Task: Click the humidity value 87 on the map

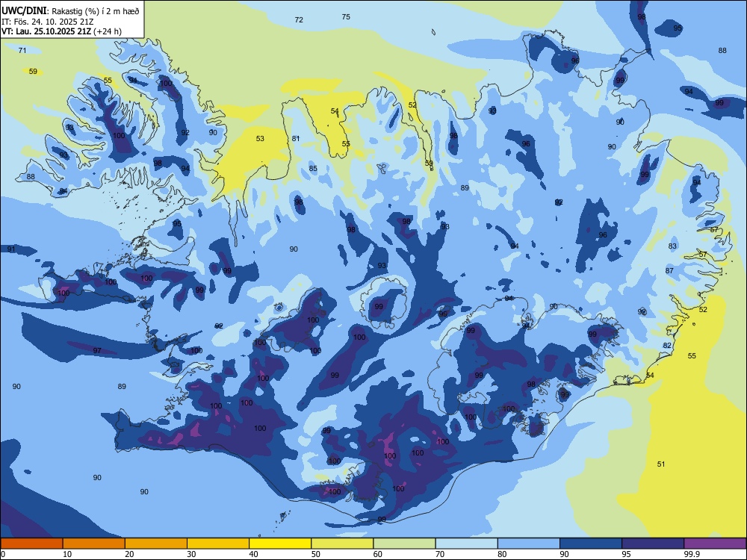Action: tap(669, 270)
